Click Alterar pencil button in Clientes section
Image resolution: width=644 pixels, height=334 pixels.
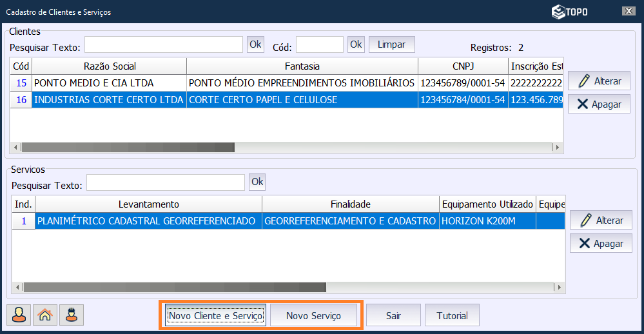click(599, 81)
